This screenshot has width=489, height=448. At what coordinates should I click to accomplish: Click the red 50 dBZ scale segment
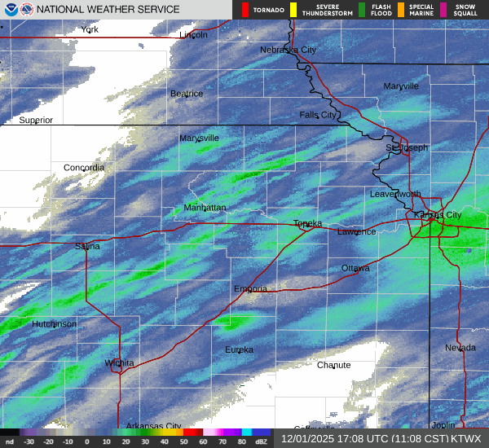(192, 432)
